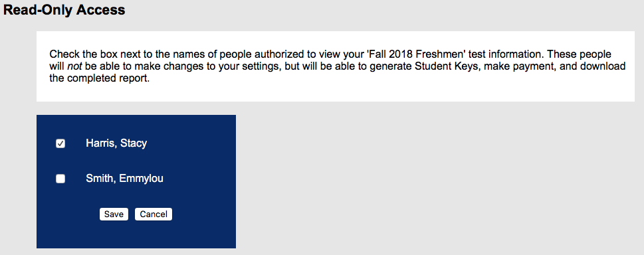644x255 pixels.
Task: Click the italic word not in instructions
Action: (74, 66)
